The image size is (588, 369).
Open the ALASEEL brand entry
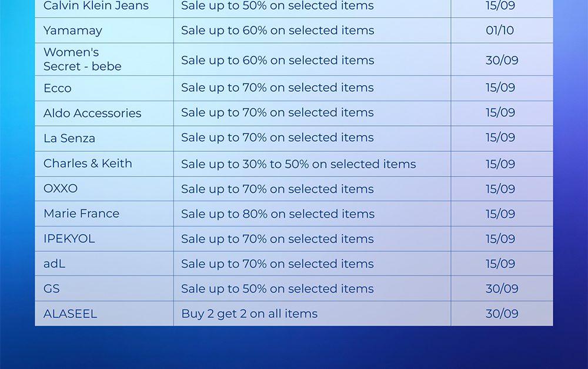click(x=70, y=314)
